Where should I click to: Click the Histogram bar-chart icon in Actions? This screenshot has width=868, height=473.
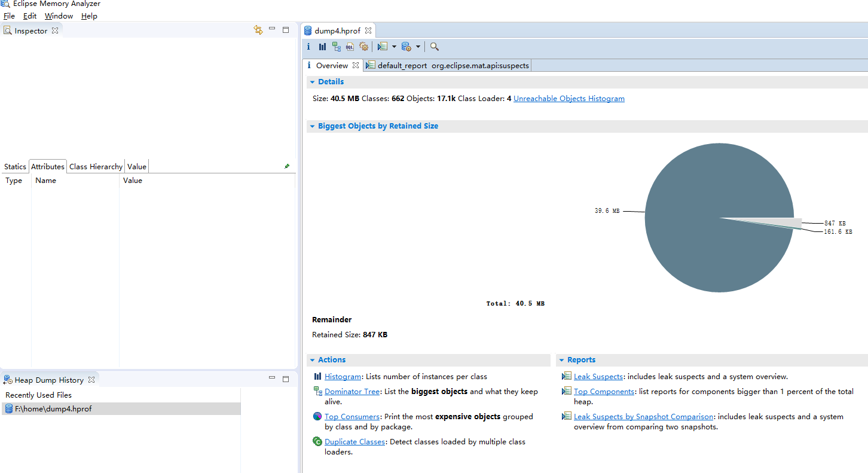click(317, 377)
